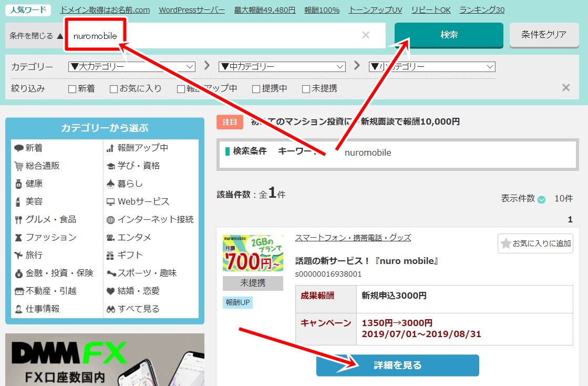Click the すべて見る binoculars icon
This screenshot has height=386, width=588.
click(x=111, y=309)
